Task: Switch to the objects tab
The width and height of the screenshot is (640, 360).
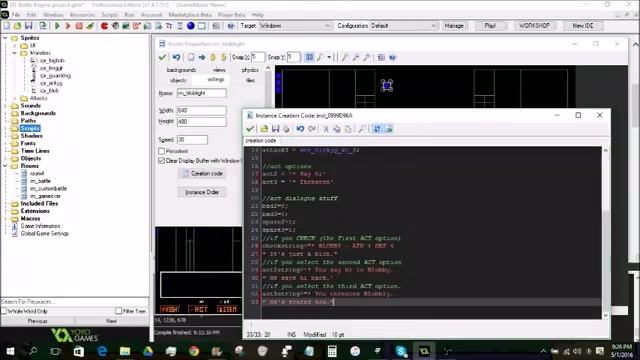Action: coord(178,80)
